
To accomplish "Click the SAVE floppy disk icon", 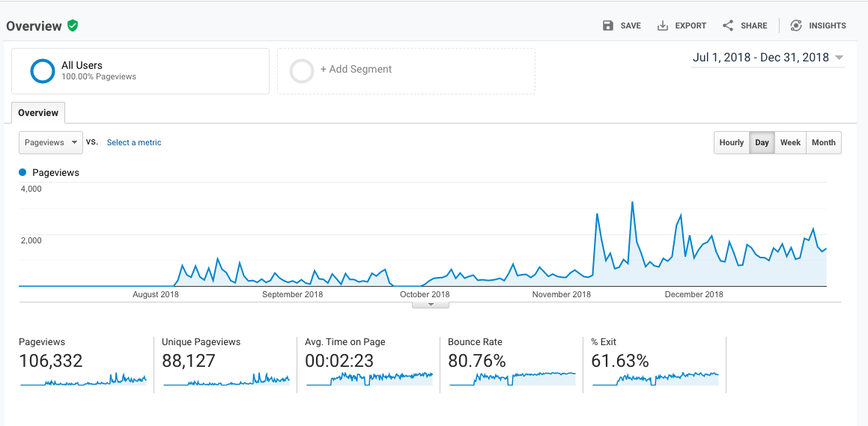I will pos(608,25).
